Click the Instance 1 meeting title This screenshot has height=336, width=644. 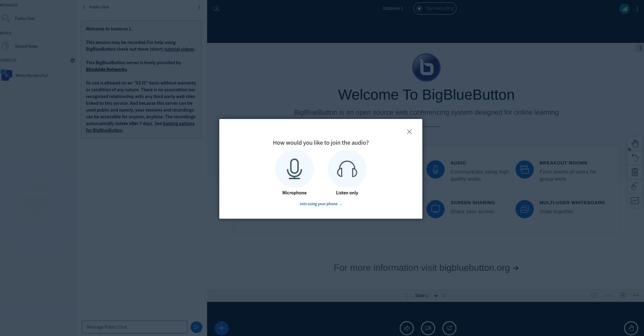(393, 8)
